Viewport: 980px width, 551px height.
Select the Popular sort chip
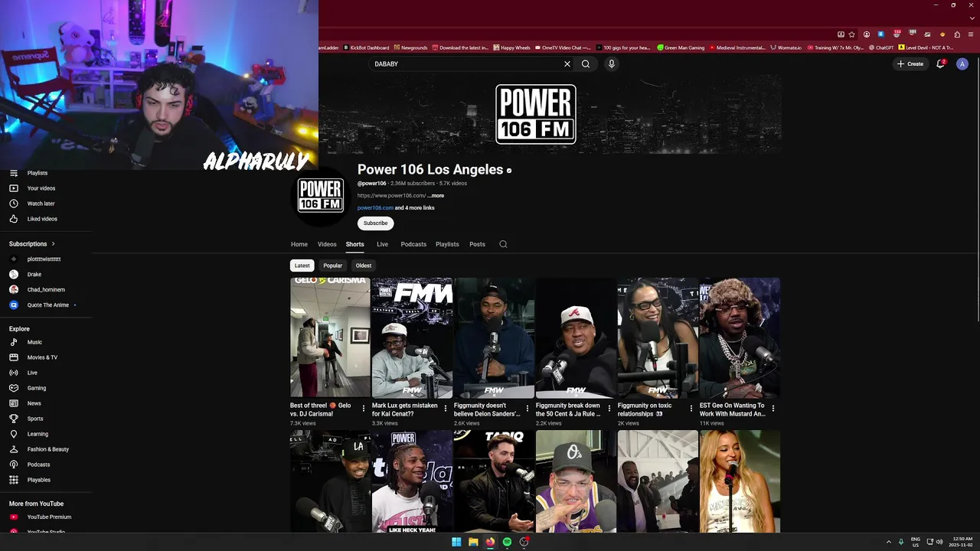(x=332, y=266)
